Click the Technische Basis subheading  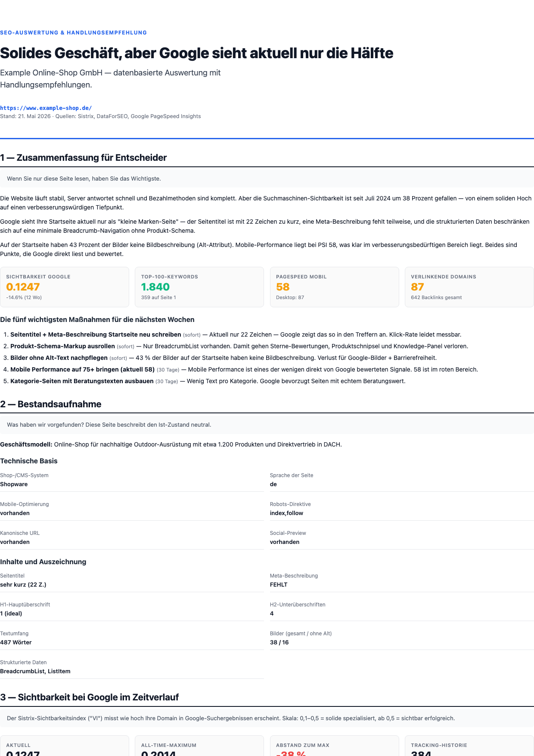pos(29,461)
